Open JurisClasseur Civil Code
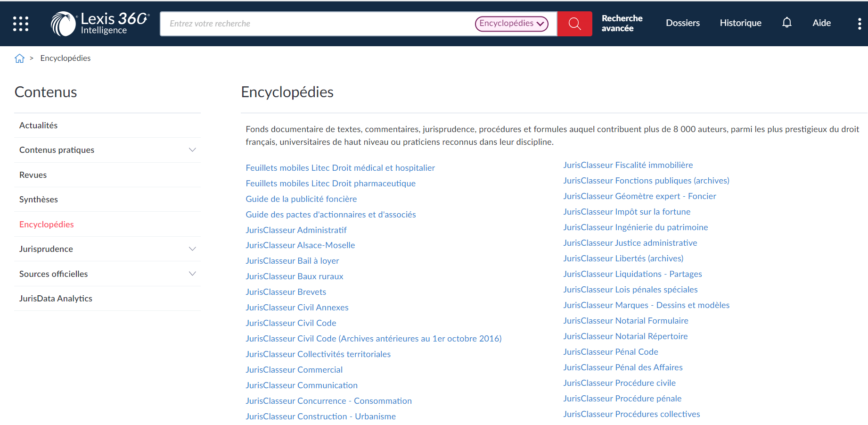Viewport: 868px width, 425px height. point(291,323)
